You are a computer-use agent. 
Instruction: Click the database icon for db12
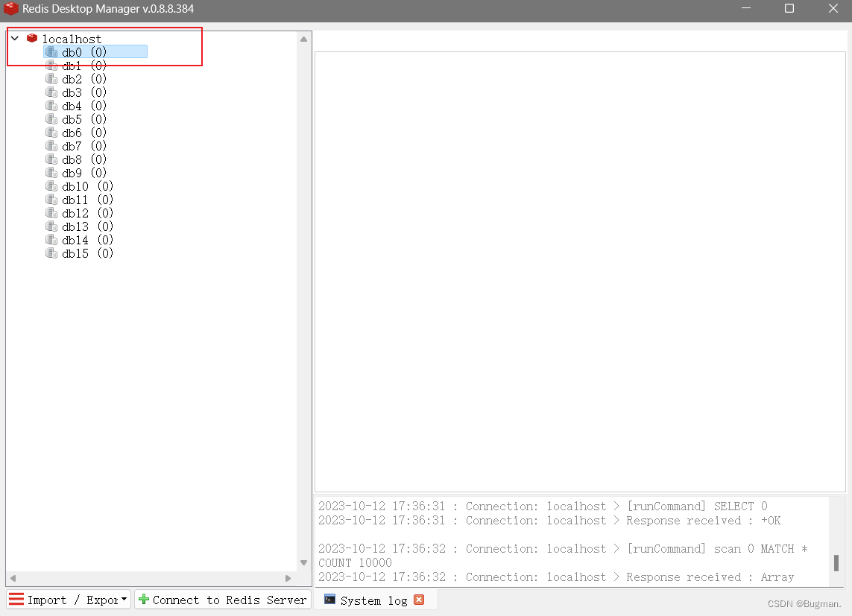pyautogui.click(x=51, y=213)
